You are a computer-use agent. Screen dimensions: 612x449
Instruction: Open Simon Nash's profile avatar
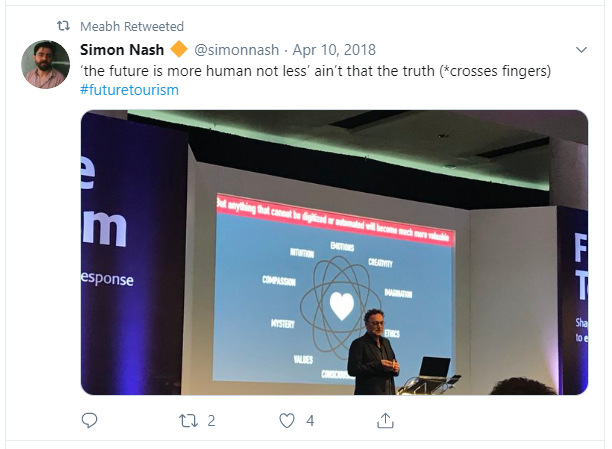pyautogui.click(x=45, y=64)
